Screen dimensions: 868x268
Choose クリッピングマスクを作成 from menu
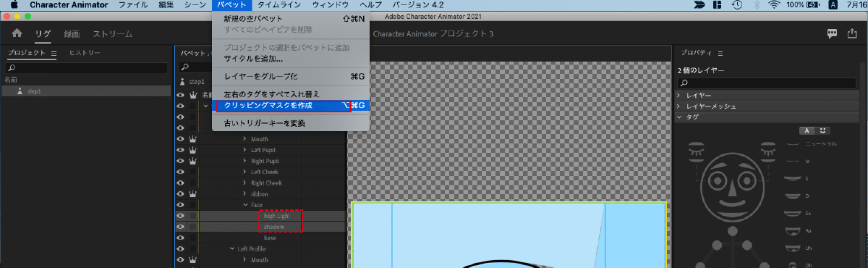pyautogui.click(x=291, y=106)
